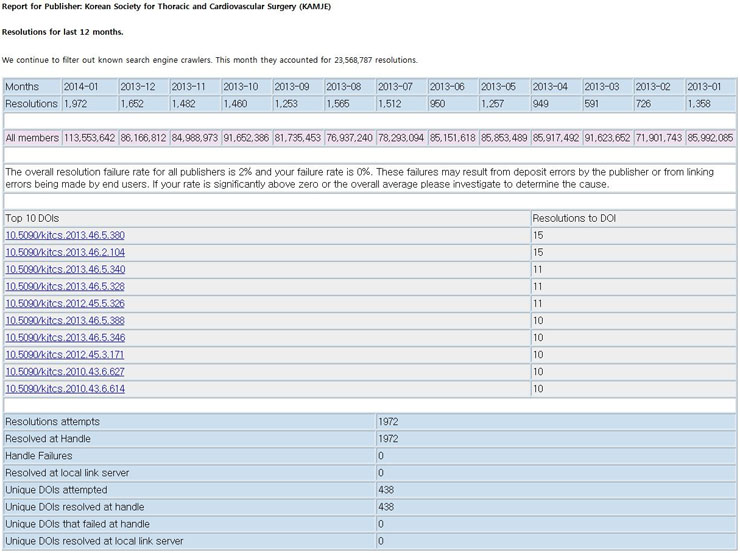The width and height of the screenshot is (740, 553).
Task: Follow the DOI link ending 46.5.346
Action: click(65, 338)
